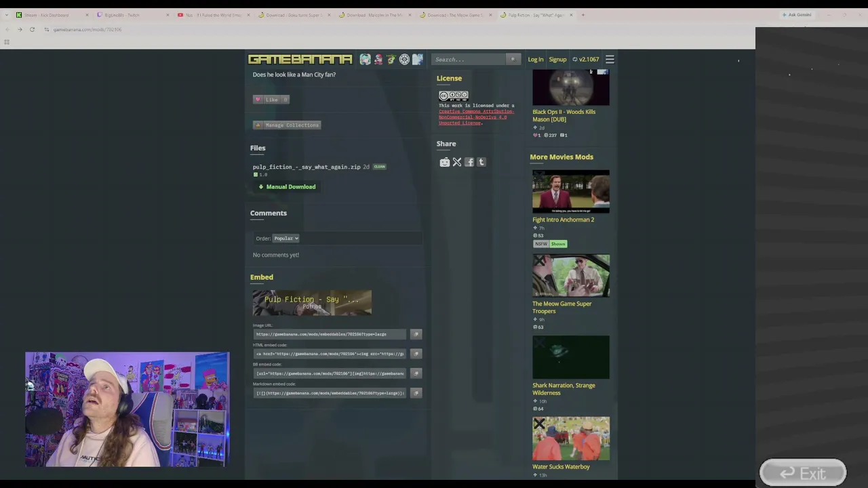Like this mod with the heart button
The height and width of the screenshot is (488, 868).
tap(271, 100)
